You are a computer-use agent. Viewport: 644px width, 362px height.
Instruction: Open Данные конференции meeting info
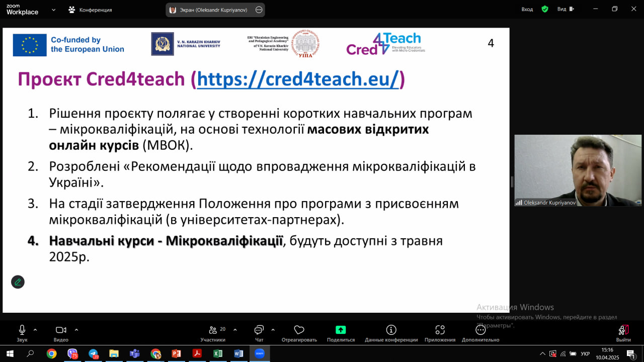point(391,333)
